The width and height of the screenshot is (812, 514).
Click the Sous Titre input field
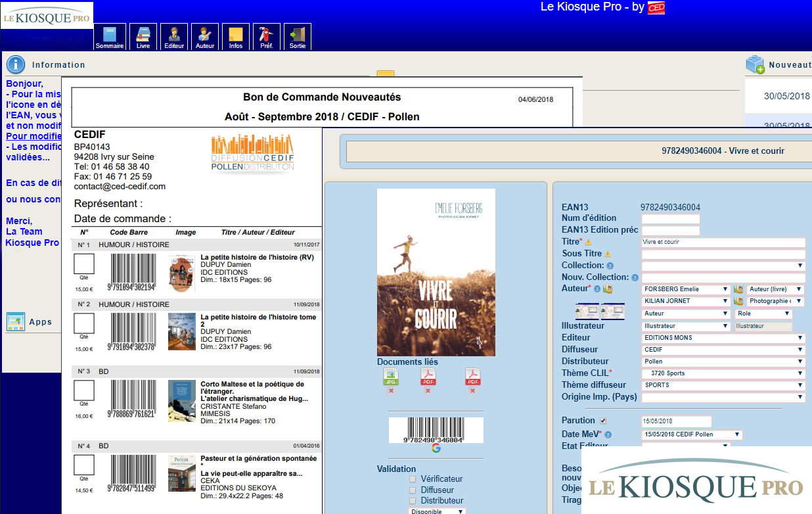point(723,254)
